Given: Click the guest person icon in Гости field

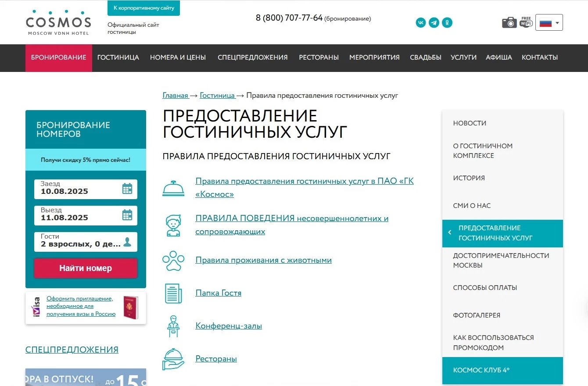Looking at the screenshot, I should 127,242.
